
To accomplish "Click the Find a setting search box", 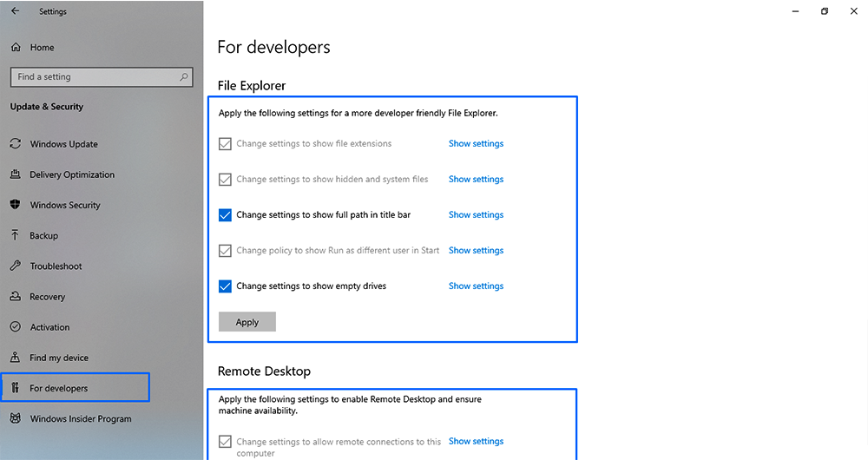I will point(102,77).
